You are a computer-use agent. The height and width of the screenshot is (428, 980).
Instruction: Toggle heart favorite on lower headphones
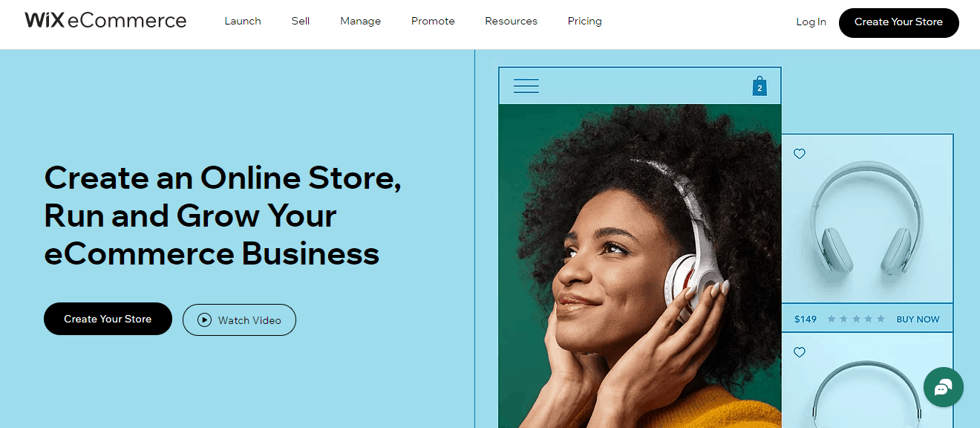click(x=800, y=352)
